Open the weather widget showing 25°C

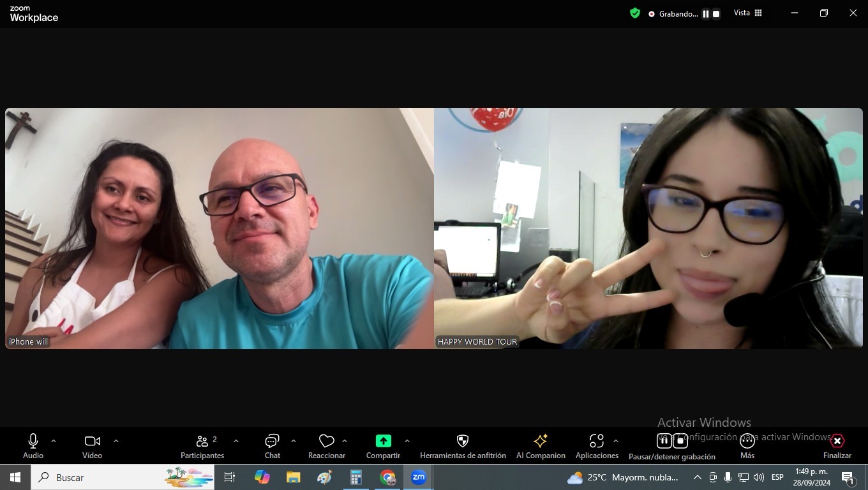(x=623, y=477)
